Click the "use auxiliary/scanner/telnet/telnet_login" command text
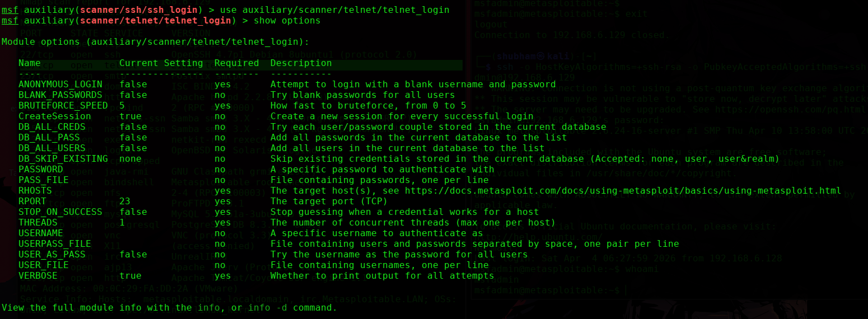The width and height of the screenshot is (868, 319). [x=335, y=10]
